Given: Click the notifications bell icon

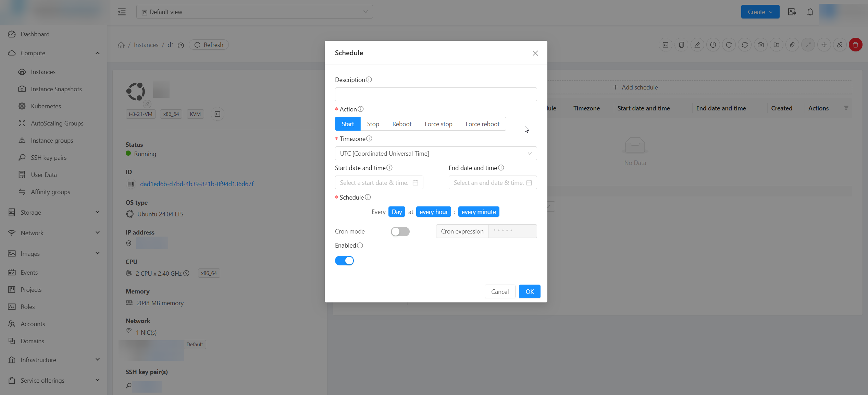Looking at the screenshot, I should point(810,12).
